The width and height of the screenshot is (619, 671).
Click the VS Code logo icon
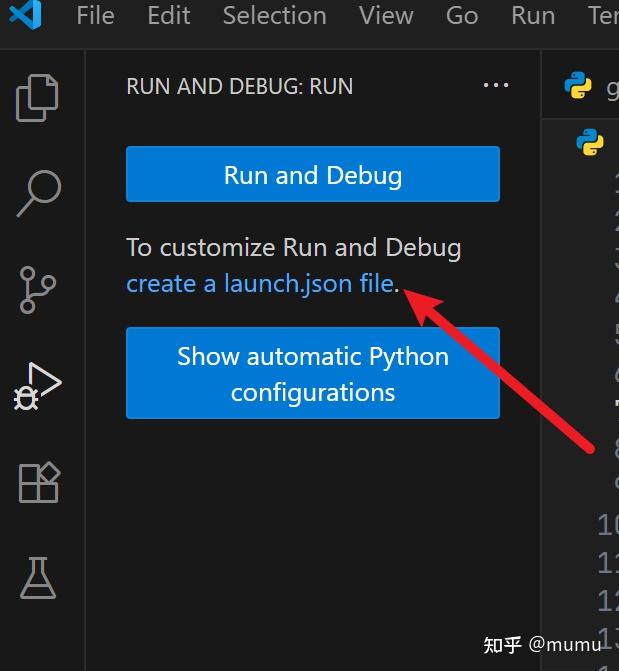(x=23, y=16)
